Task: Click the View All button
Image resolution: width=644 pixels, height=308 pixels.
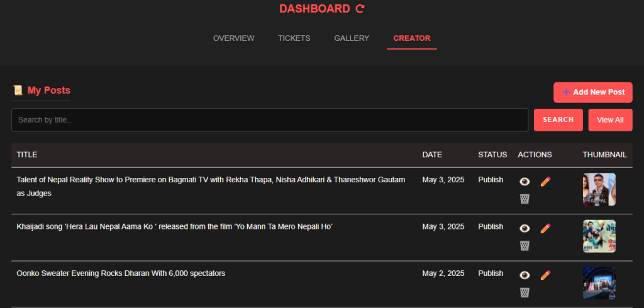Action: (610, 120)
